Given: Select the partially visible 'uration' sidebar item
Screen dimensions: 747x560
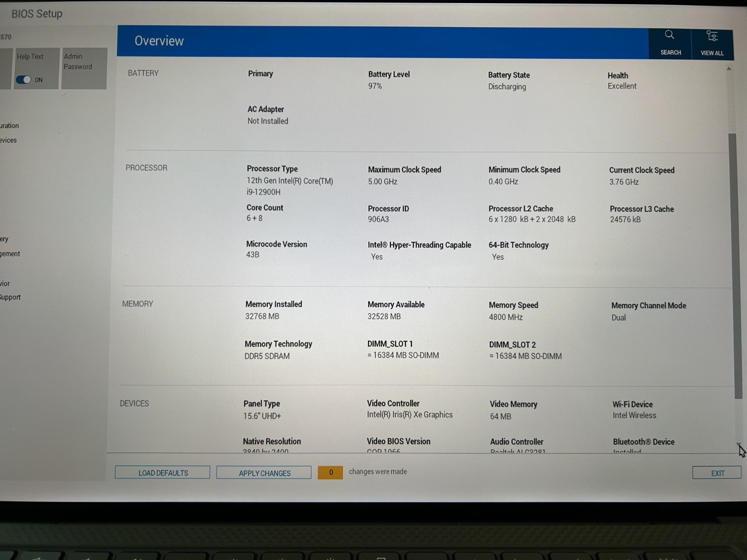Looking at the screenshot, I should [9, 126].
